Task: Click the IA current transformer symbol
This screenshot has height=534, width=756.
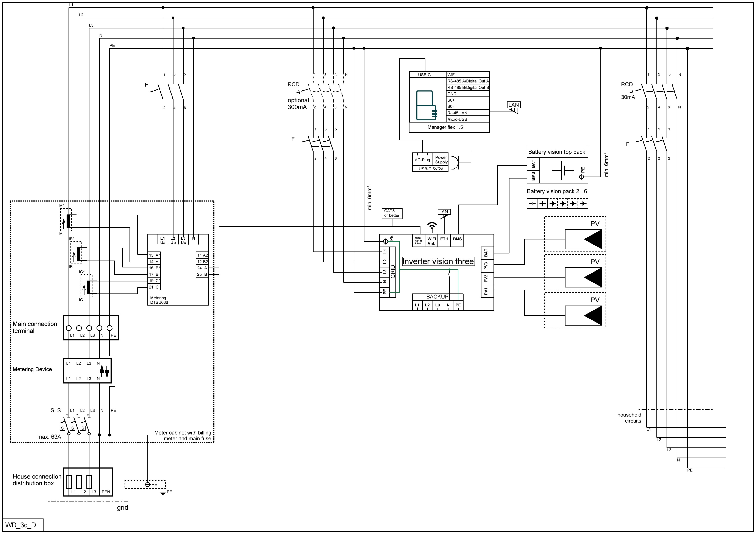Action: [x=68, y=221]
